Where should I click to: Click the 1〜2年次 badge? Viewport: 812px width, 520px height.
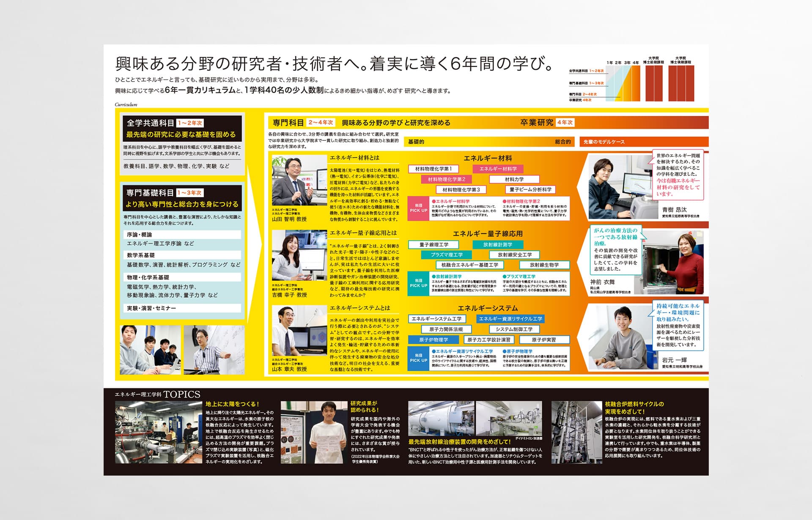tap(190, 123)
